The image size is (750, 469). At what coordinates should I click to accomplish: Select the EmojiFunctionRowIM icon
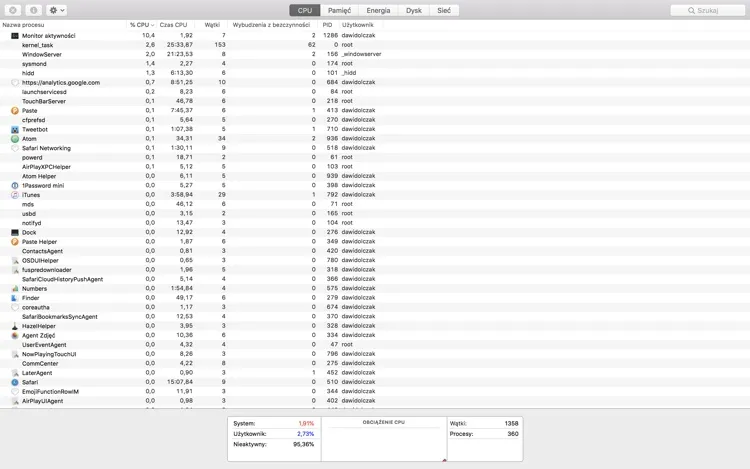[x=15, y=392]
